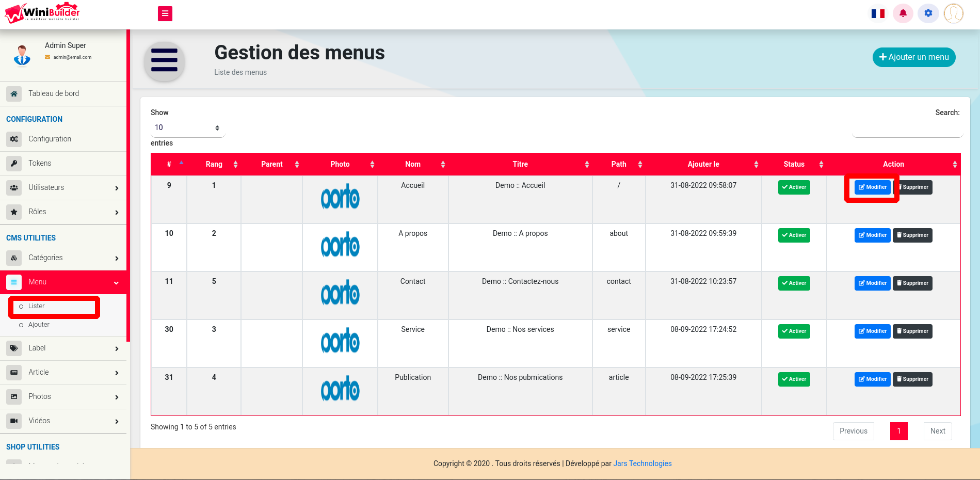
Task: Click Previous pagination button
Action: (x=854, y=431)
